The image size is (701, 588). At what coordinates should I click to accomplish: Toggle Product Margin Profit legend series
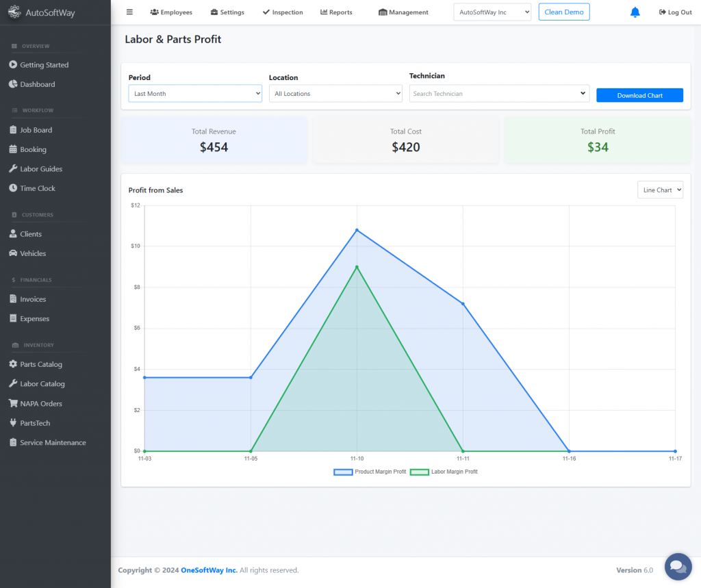coord(370,472)
